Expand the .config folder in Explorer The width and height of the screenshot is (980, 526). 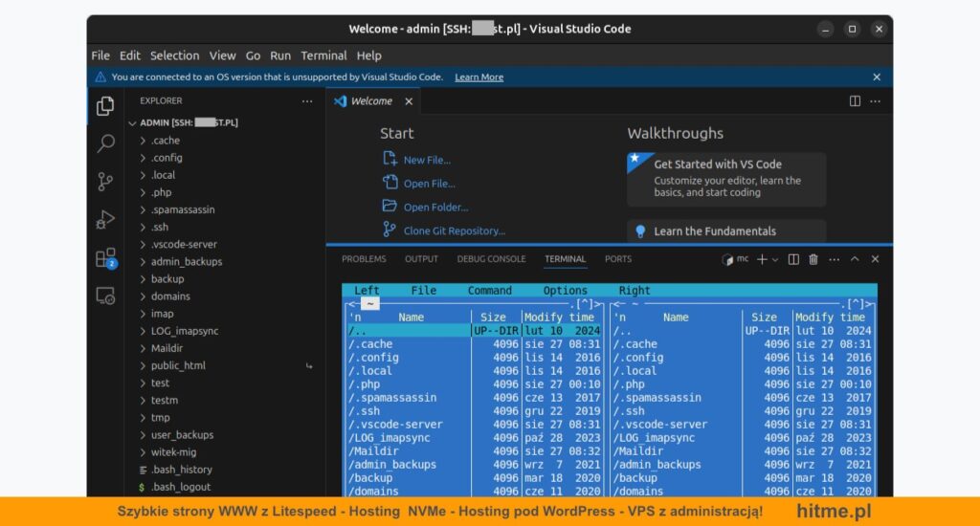point(144,158)
